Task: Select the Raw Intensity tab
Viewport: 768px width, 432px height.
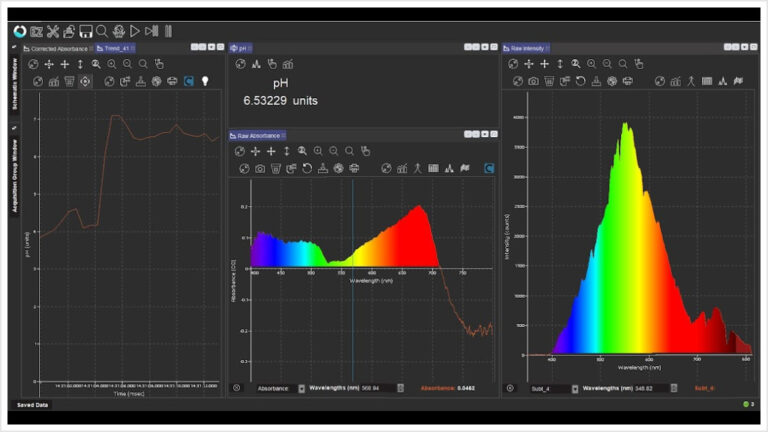Action: [x=526, y=48]
